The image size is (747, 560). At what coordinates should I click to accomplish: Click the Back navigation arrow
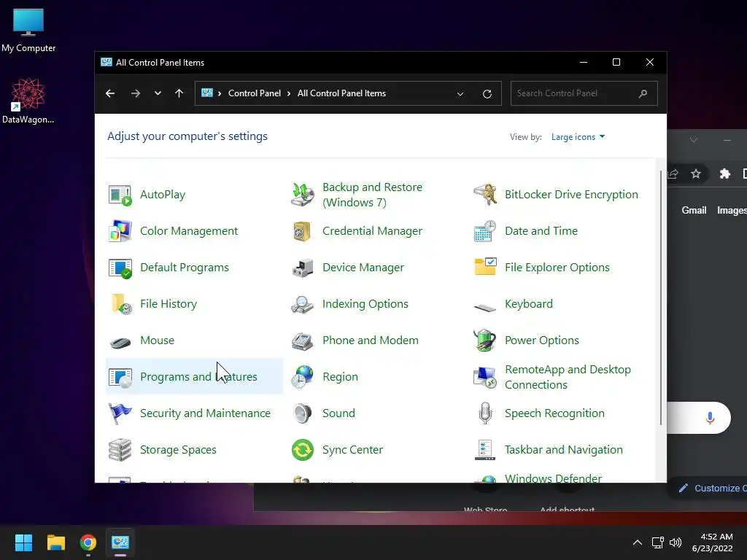click(x=110, y=93)
